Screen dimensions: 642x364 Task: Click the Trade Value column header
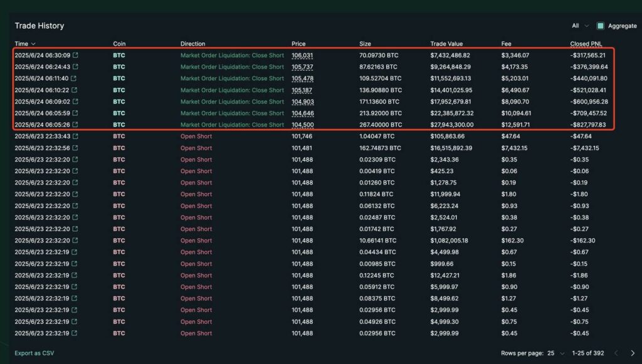[446, 44]
